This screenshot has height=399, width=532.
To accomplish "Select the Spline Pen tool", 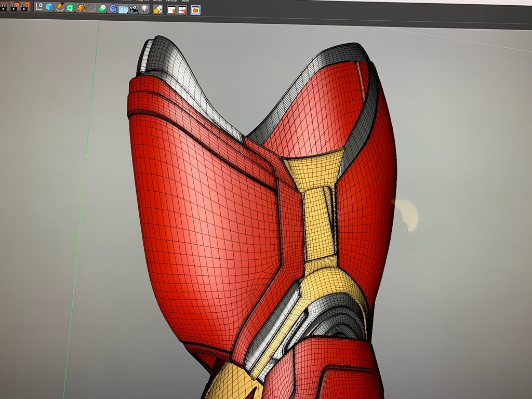I will pos(60,7).
